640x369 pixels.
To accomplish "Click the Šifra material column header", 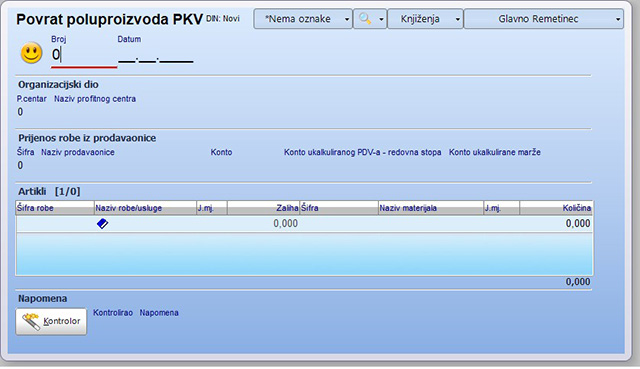I will 339,208.
